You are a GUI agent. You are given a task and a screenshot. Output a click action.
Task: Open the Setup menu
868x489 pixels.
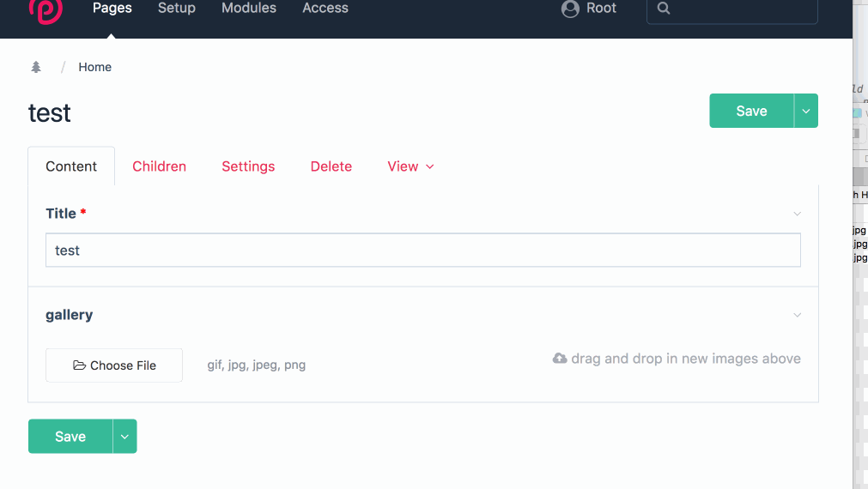click(177, 9)
